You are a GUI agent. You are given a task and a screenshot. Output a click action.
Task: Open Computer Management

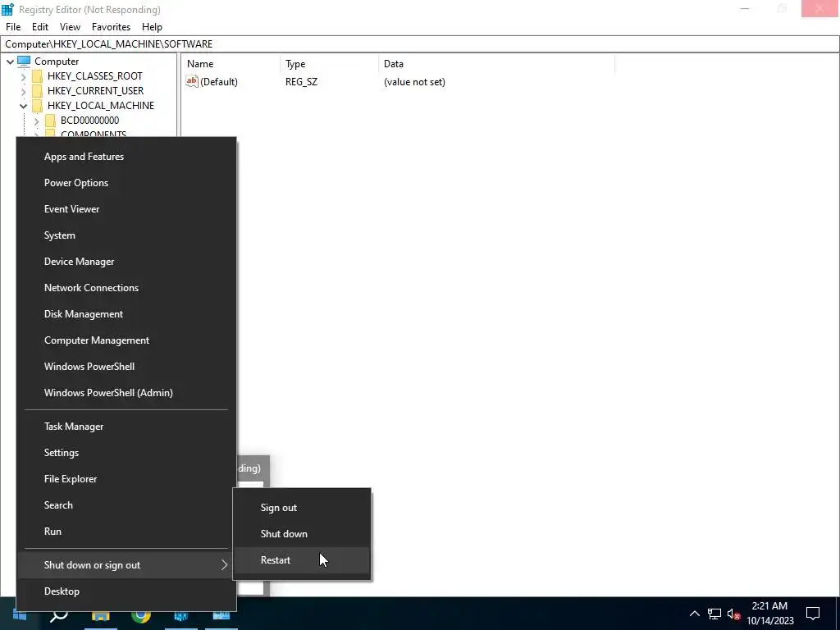tap(126, 340)
